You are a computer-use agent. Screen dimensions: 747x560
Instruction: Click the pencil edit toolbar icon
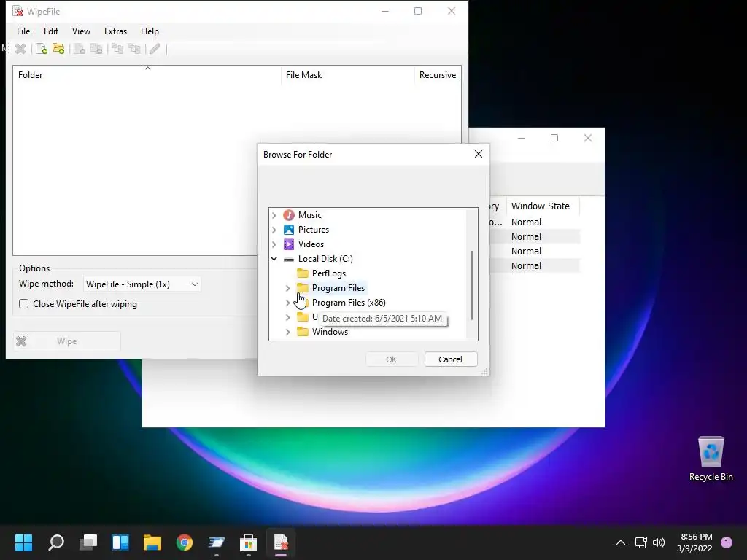tap(155, 49)
